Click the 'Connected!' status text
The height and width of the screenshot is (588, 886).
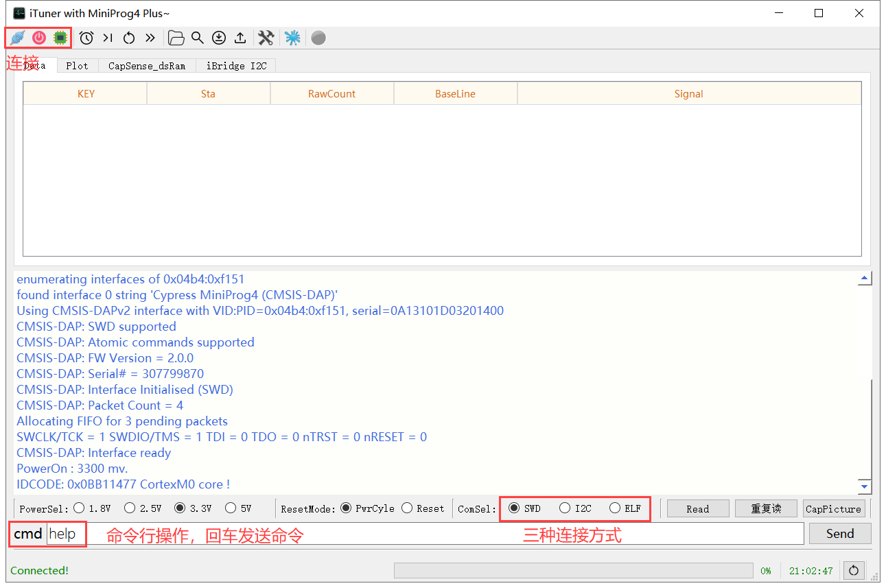pyautogui.click(x=39, y=570)
